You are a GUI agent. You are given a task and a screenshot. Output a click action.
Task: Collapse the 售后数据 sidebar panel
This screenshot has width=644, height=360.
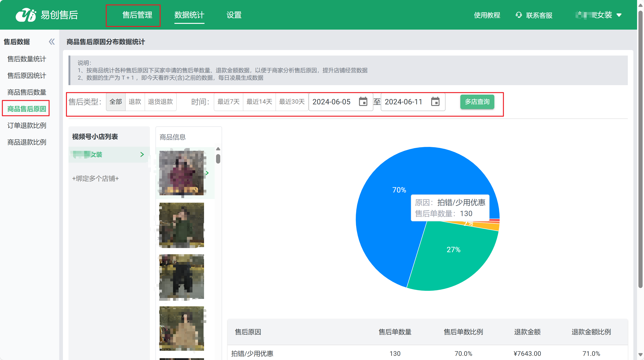52,41
